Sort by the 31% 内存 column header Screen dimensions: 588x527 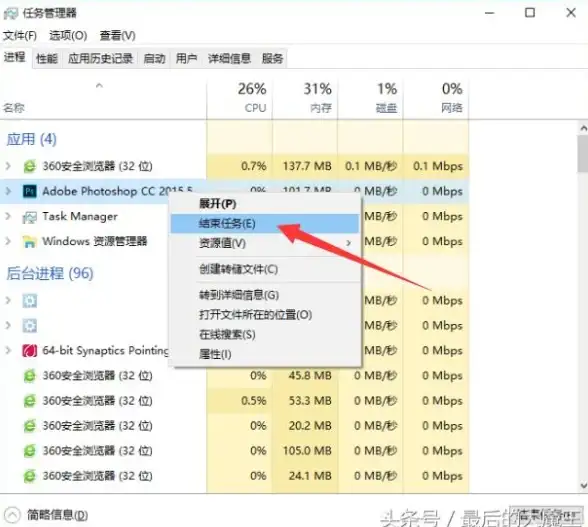tap(305, 99)
